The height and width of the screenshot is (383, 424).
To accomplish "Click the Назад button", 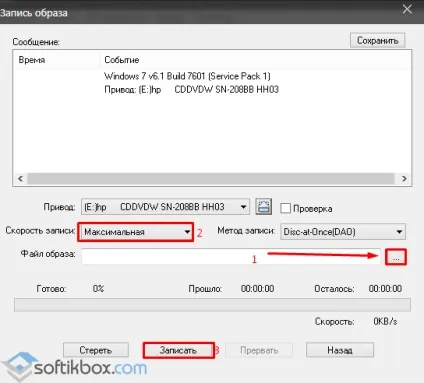I will click(x=340, y=350).
